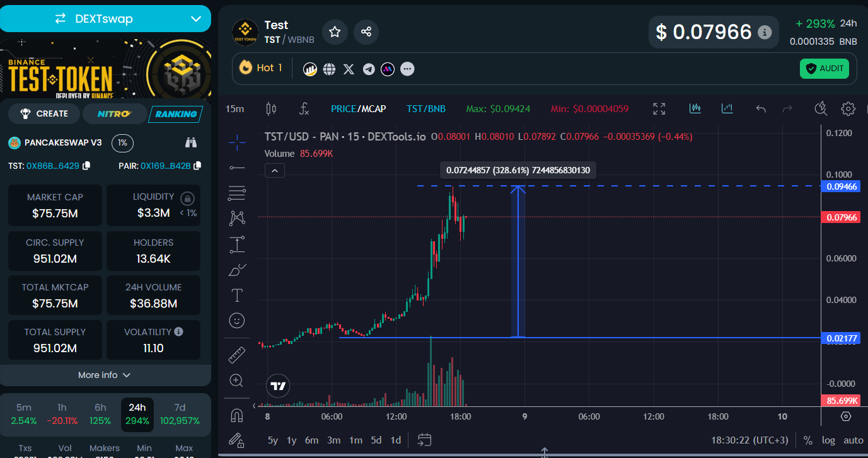Screen dimensions: 868x458
Task: Select the text annotation tool
Action: pos(237,295)
